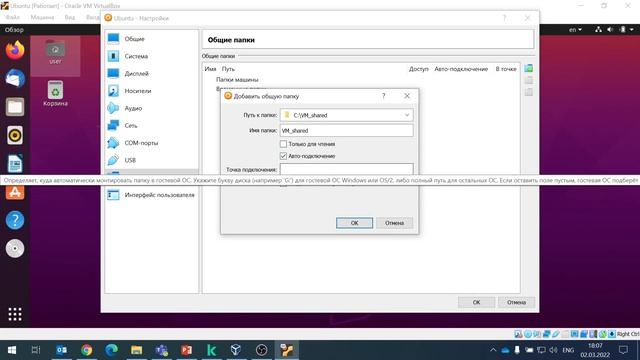Open the Ubuntu system menu arrow in the top bar
The height and width of the screenshot is (360, 640).
(631, 29)
